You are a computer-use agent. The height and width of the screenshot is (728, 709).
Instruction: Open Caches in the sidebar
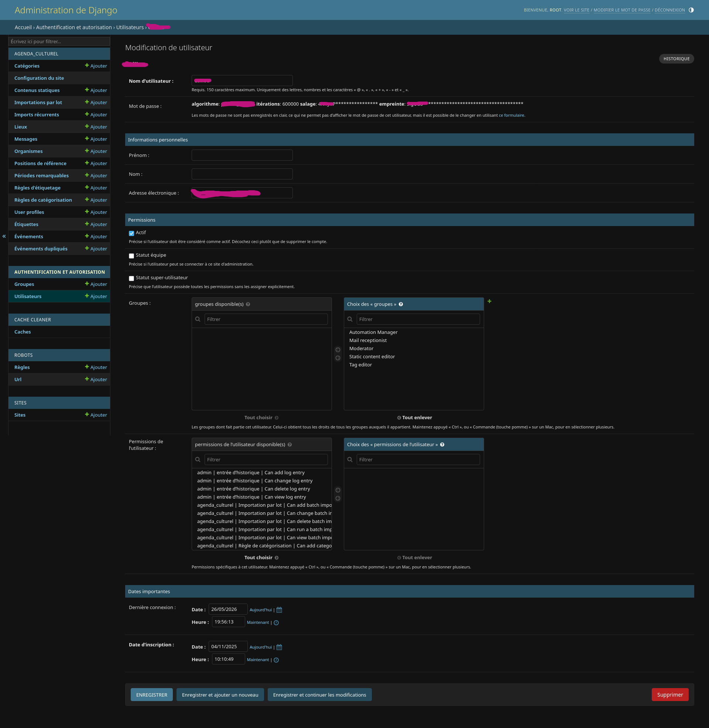[x=23, y=332]
